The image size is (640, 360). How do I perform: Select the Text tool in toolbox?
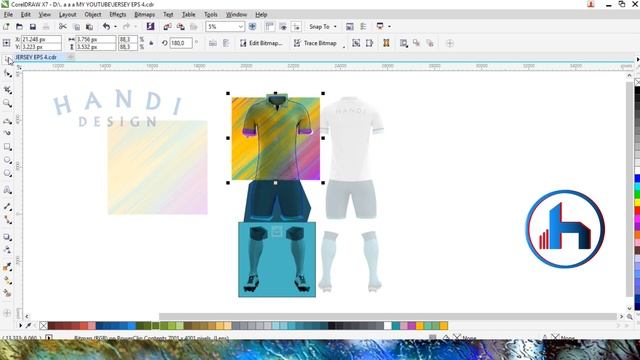pos(7,190)
